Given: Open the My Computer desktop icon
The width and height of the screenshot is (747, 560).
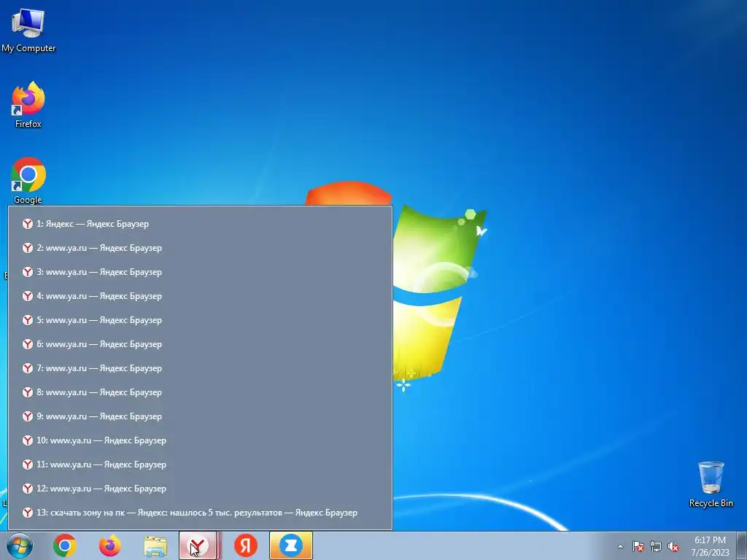Looking at the screenshot, I should point(28,29).
